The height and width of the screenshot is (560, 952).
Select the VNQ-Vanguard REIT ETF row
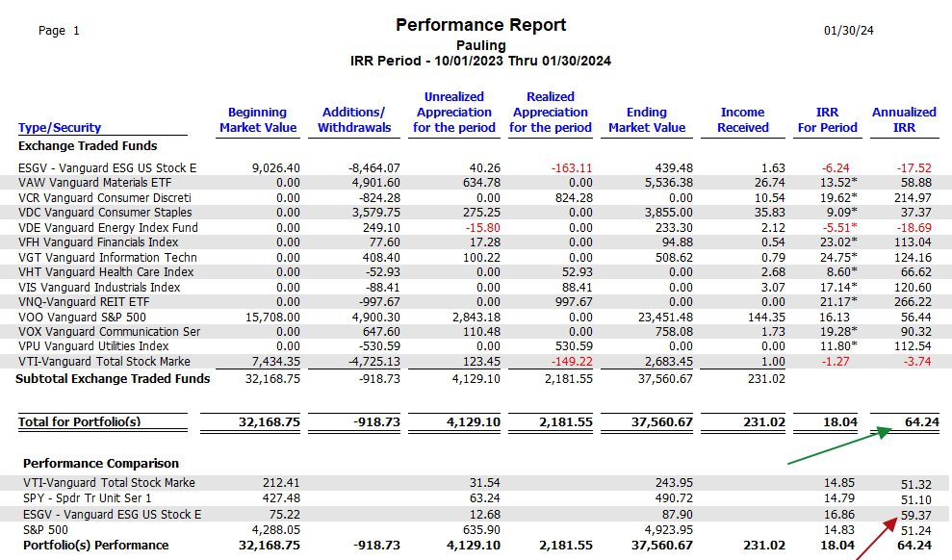(476, 301)
